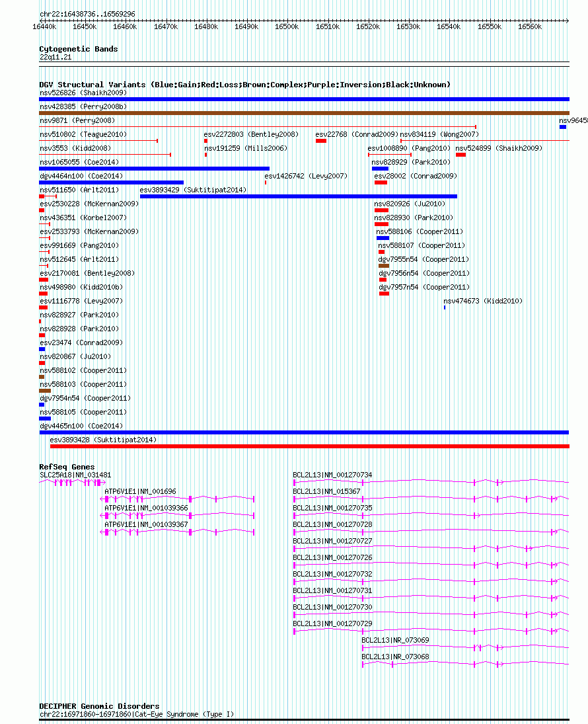Viewport: 588px width, 724px height.
Task: Open nsv1065055 (Coe2014) variant
Action: pos(79,162)
